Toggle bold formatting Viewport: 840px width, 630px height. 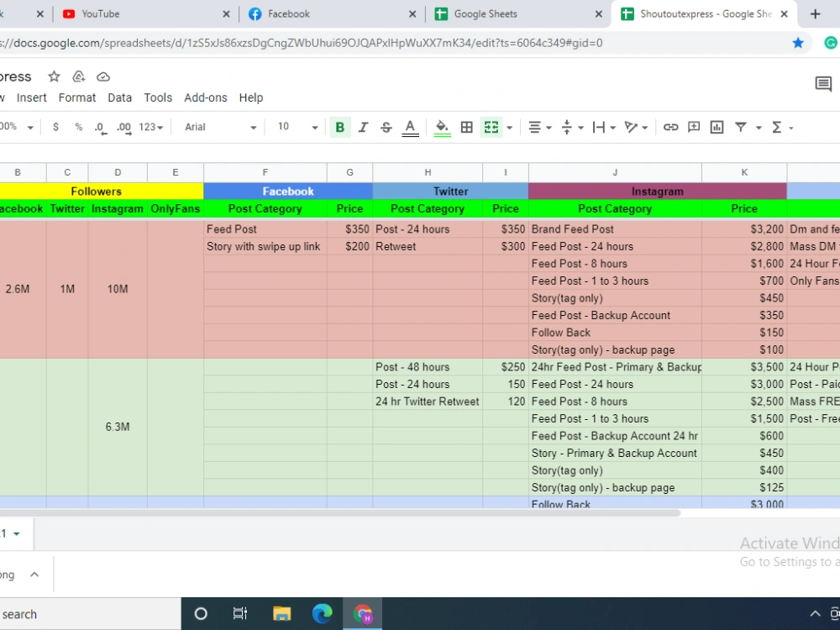pyautogui.click(x=339, y=127)
